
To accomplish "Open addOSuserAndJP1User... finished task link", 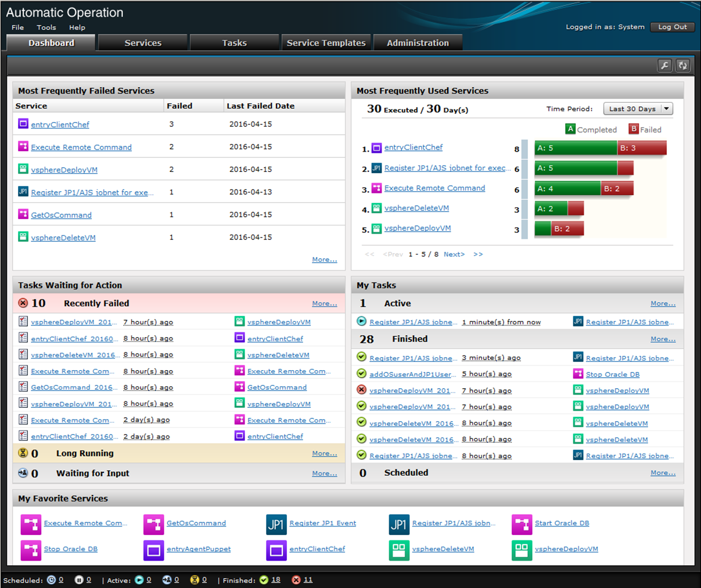I will pyautogui.click(x=414, y=374).
